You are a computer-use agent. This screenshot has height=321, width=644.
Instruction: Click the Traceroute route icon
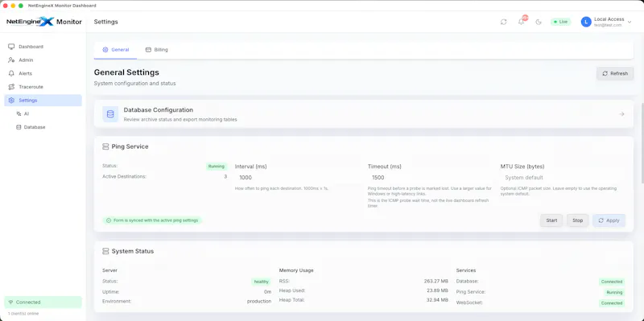(11, 87)
